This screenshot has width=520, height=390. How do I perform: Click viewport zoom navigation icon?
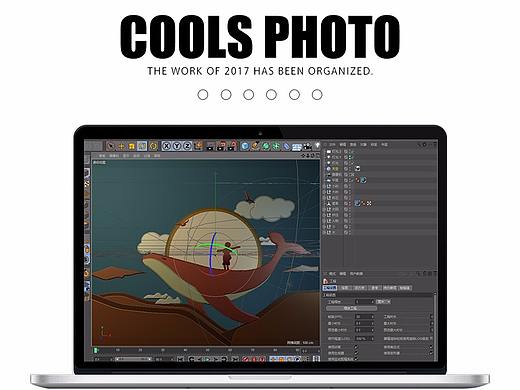(x=308, y=155)
